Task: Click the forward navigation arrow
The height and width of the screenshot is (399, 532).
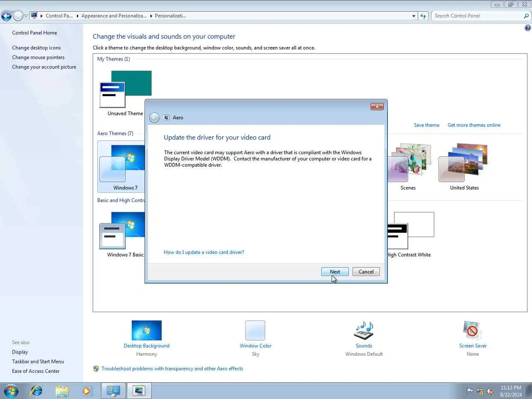Action: click(x=18, y=16)
